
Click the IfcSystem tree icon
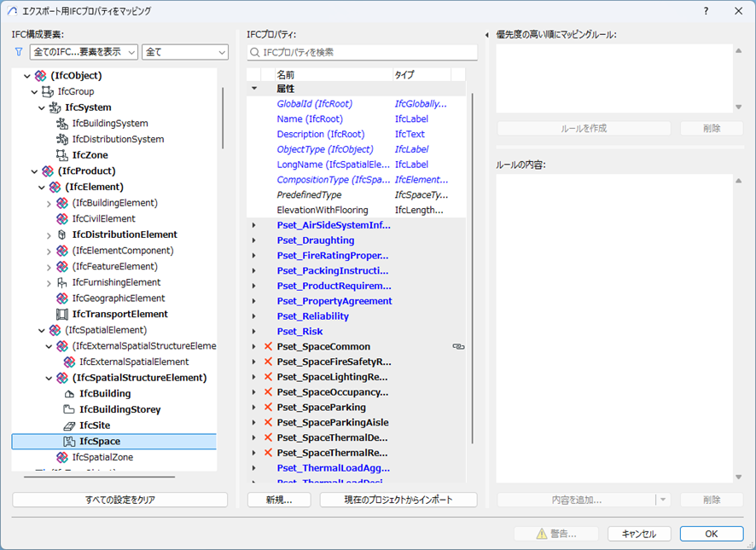click(x=55, y=107)
